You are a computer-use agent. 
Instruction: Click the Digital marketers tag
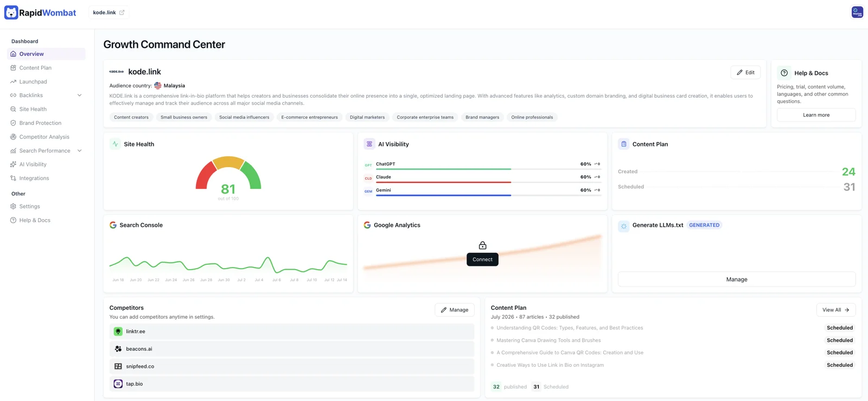click(367, 117)
